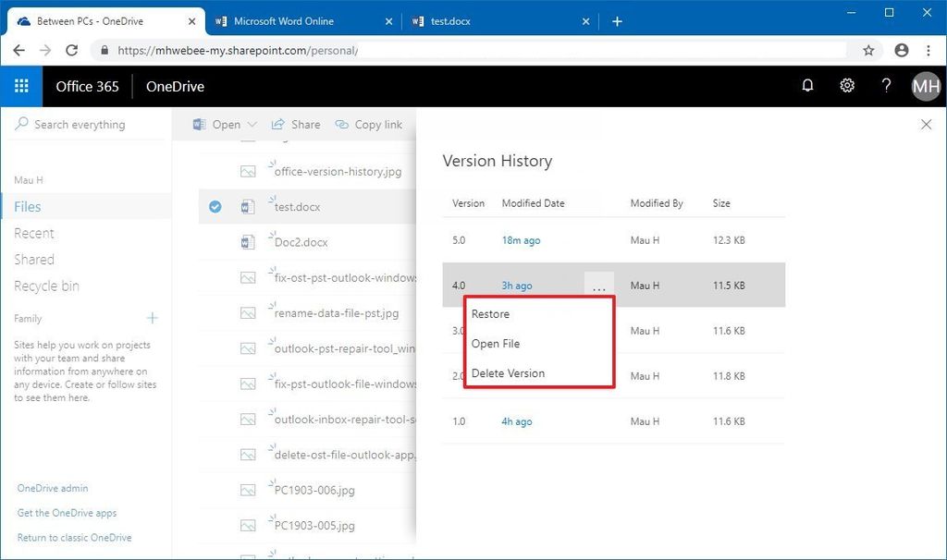The width and height of the screenshot is (947, 560).
Task: Click Get the OneDrive apps link
Action: pos(67,513)
